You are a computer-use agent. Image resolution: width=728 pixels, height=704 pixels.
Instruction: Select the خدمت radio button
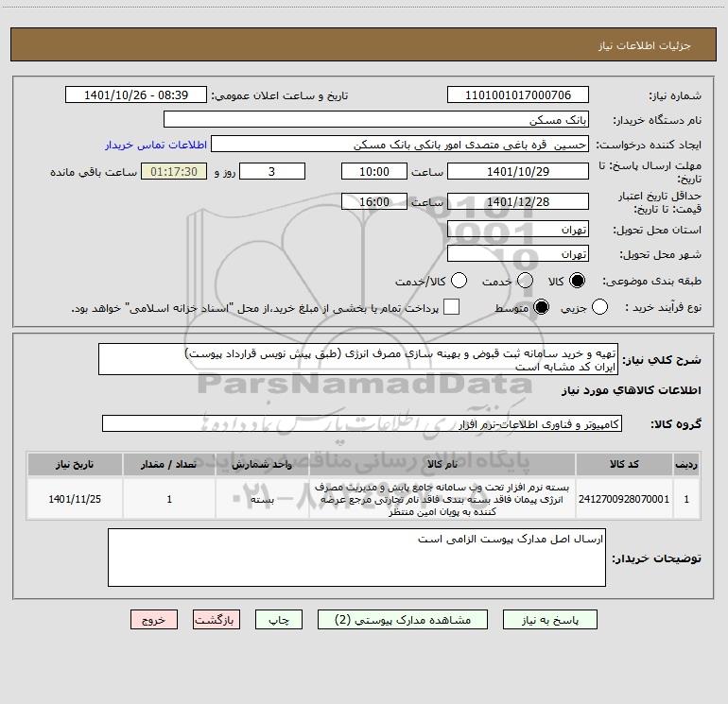click(x=525, y=281)
